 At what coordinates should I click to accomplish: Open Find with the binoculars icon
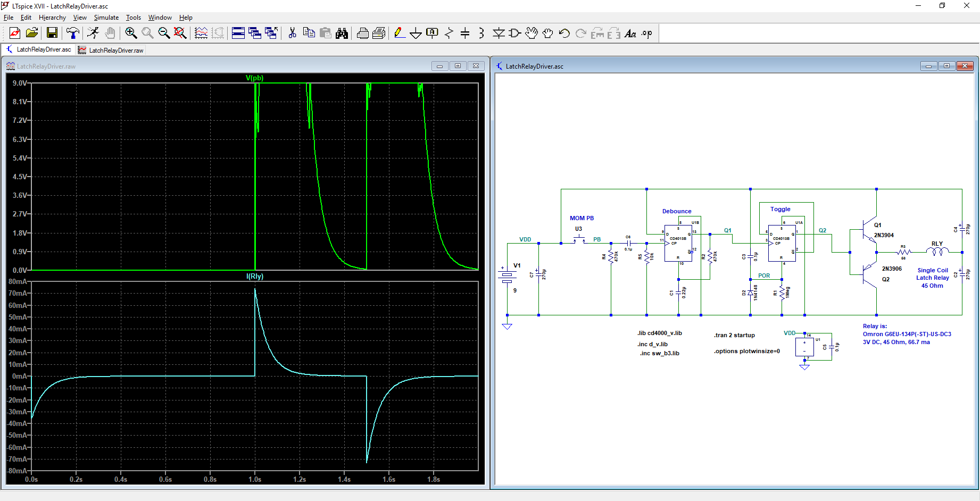pos(342,34)
